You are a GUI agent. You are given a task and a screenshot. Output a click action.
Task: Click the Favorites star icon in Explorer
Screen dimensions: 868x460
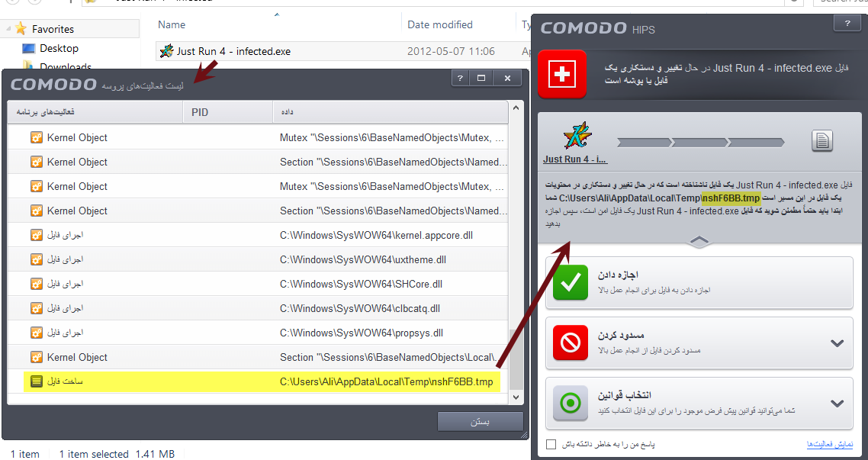click(21, 29)
